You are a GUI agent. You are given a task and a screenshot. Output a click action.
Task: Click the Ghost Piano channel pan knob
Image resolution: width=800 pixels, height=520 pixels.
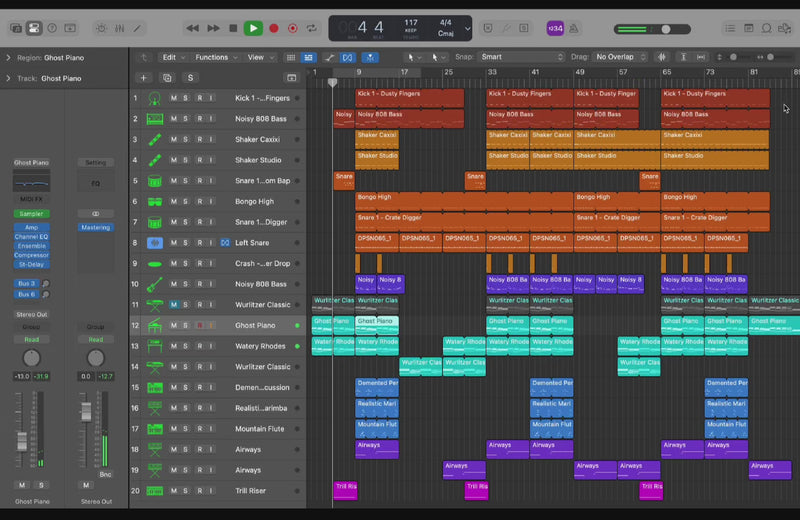pos(31,358)
